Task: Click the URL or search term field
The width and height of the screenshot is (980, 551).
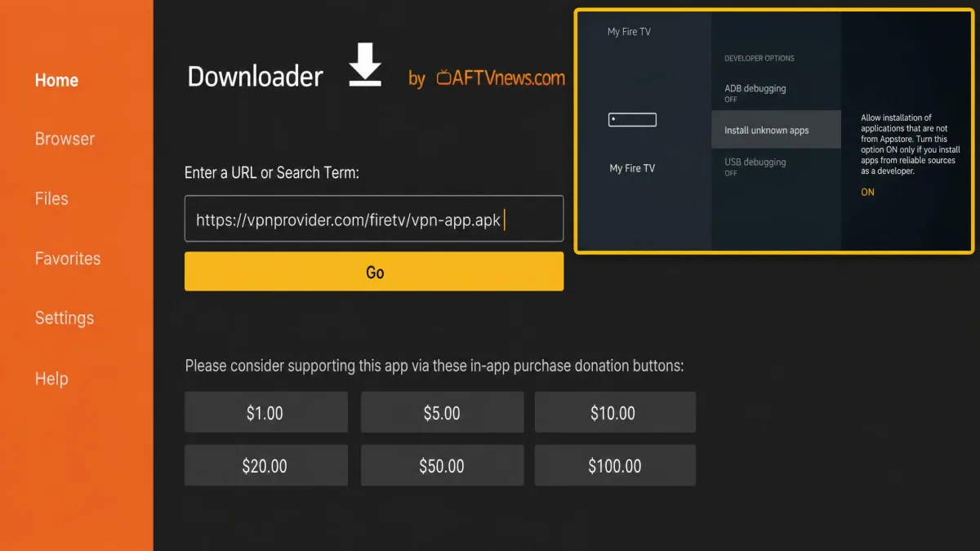Action: [x=374, y=219]
